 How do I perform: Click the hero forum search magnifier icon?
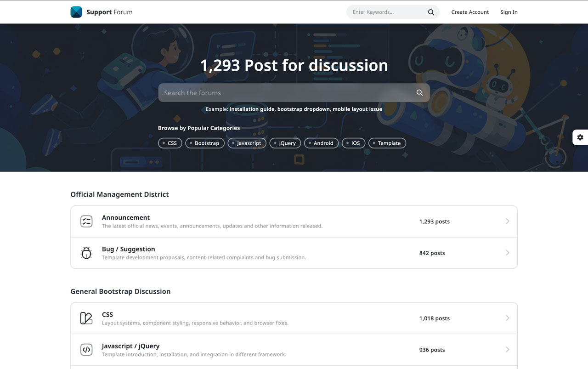[419, 93]
